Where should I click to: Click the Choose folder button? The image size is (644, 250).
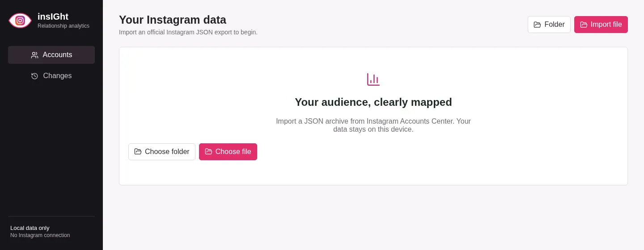click(162, 152)
